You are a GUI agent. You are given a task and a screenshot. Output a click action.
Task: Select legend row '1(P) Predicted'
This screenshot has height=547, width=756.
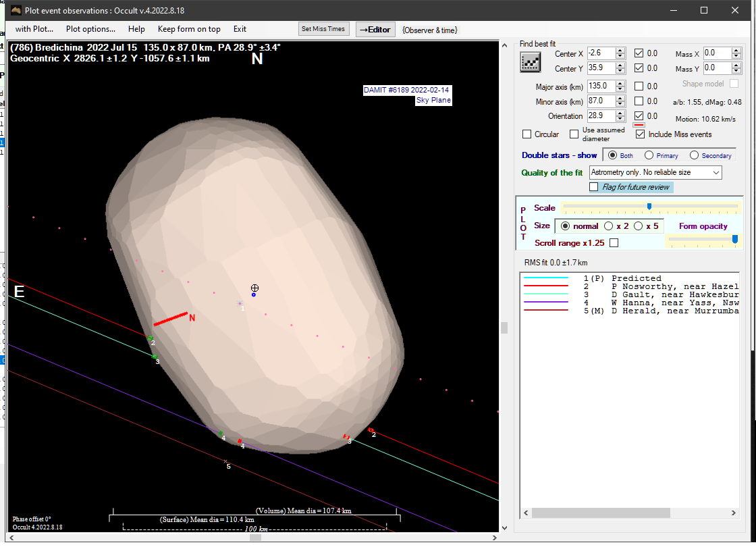coord(630,278)
